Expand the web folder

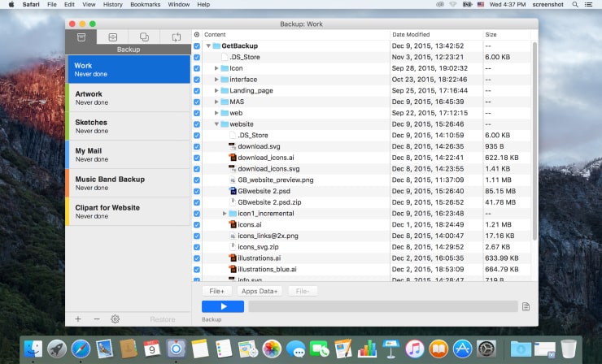[216, 113]
